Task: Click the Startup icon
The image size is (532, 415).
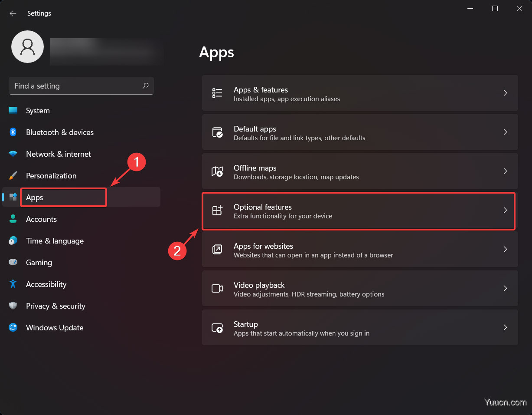Action: pyautogui.click(x=217, y=328)
